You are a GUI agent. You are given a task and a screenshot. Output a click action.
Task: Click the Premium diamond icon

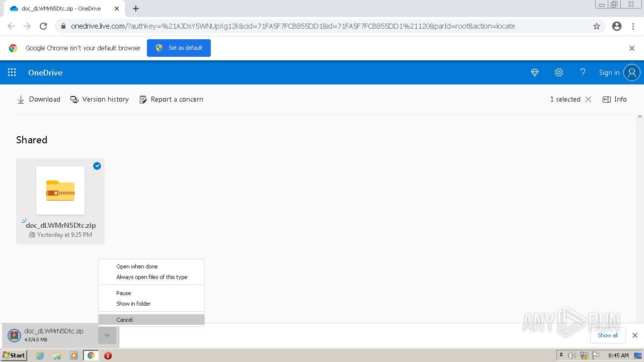click(x=535, y=72)
